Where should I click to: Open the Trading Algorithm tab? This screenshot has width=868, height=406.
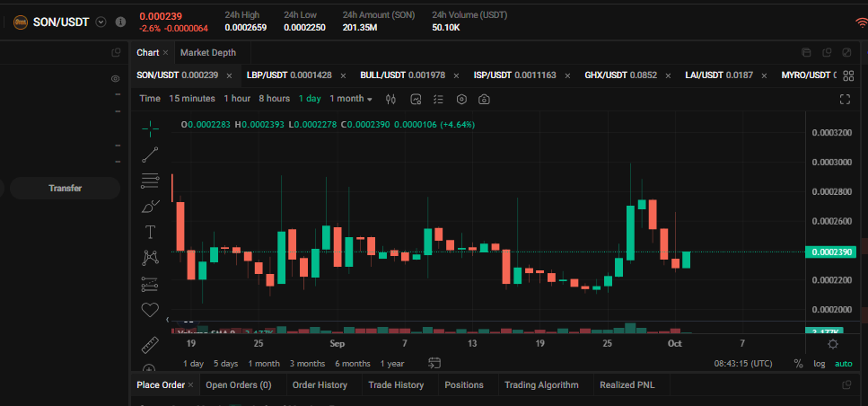coord(541,385)
